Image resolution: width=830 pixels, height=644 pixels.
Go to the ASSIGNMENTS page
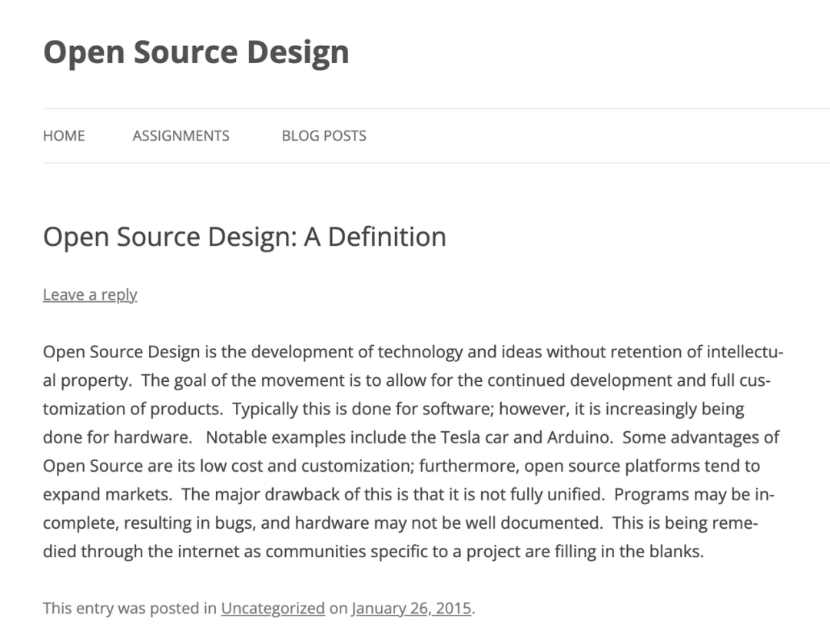click(181, 136)
